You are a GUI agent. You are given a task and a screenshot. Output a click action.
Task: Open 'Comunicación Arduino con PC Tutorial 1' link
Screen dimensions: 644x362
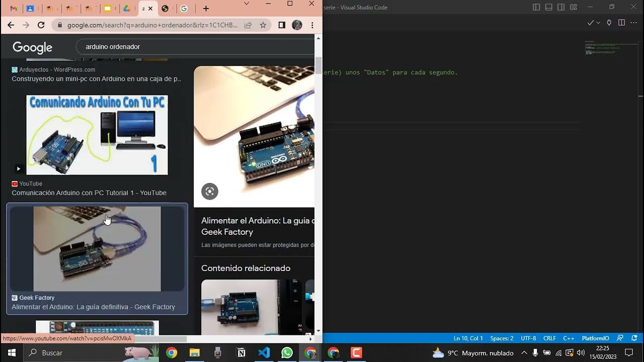coord(89,193)
